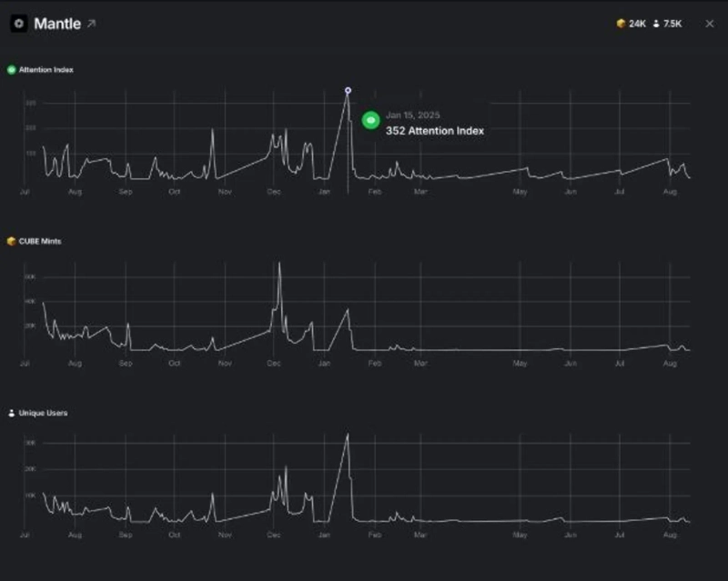The width and height of the screenshot is (728, 581).
Task: Click the 24K cube count
Action: 636,24
